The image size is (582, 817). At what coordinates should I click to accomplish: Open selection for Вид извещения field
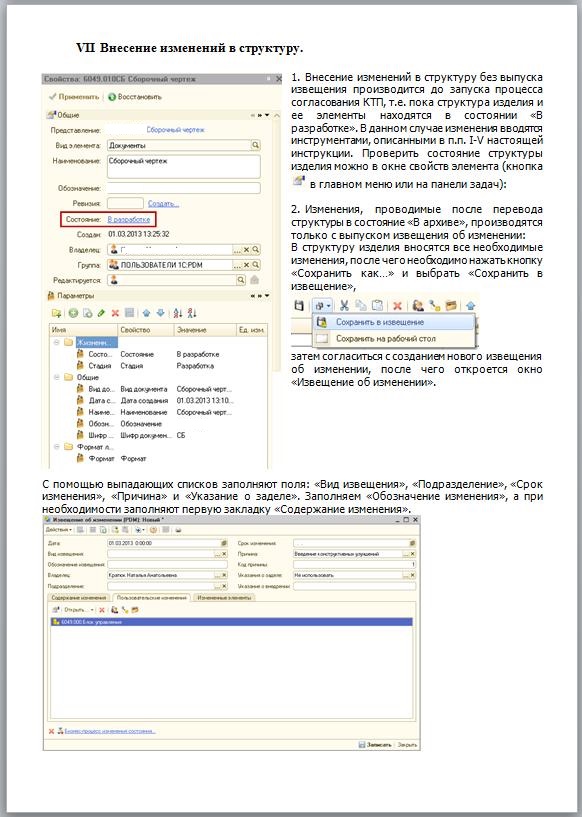click(218, 554)
